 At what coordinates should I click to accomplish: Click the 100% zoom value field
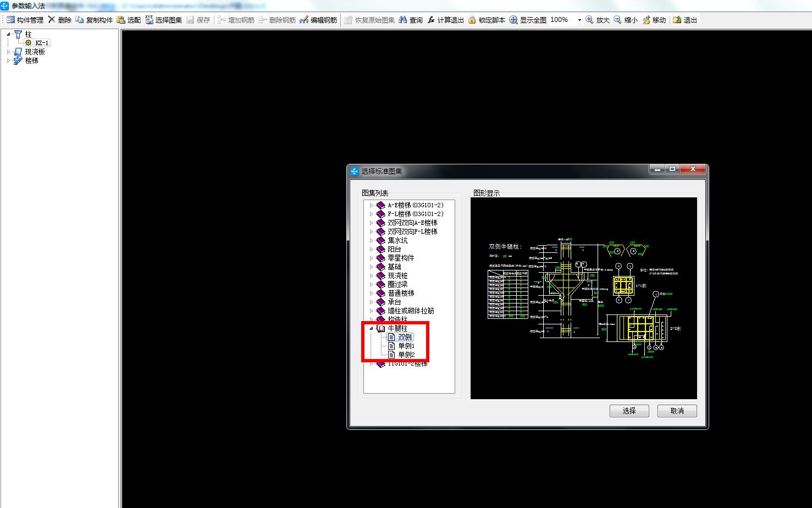click(x=562, y=20)
